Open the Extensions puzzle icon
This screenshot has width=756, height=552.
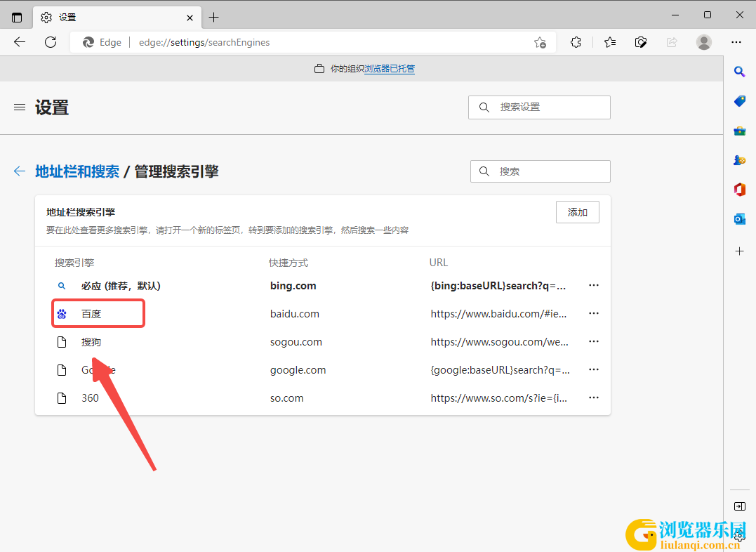coord(576,42)
